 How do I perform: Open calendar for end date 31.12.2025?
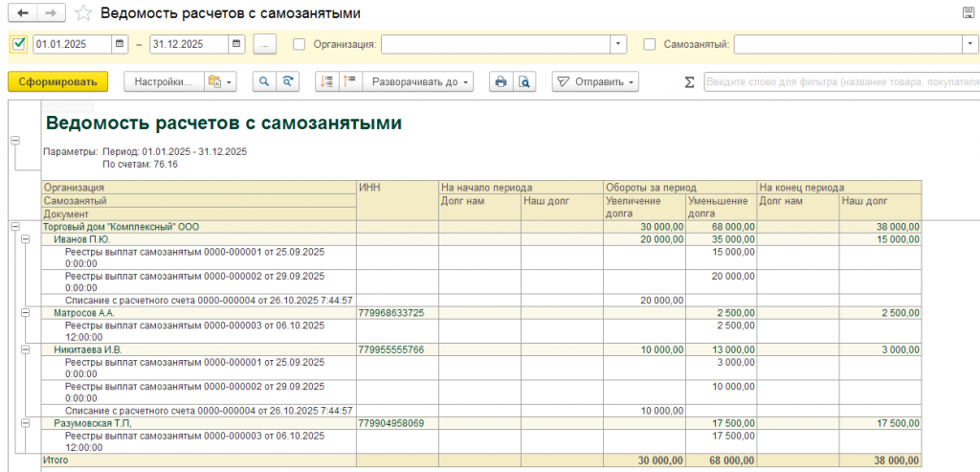tap(236, 44)
